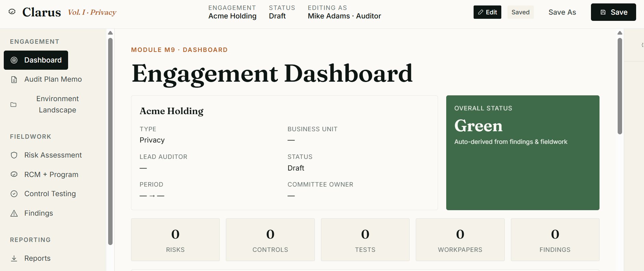Screen dimensions: 644x271
Task: Click the Business Unit label
Action: coord(312,129)
